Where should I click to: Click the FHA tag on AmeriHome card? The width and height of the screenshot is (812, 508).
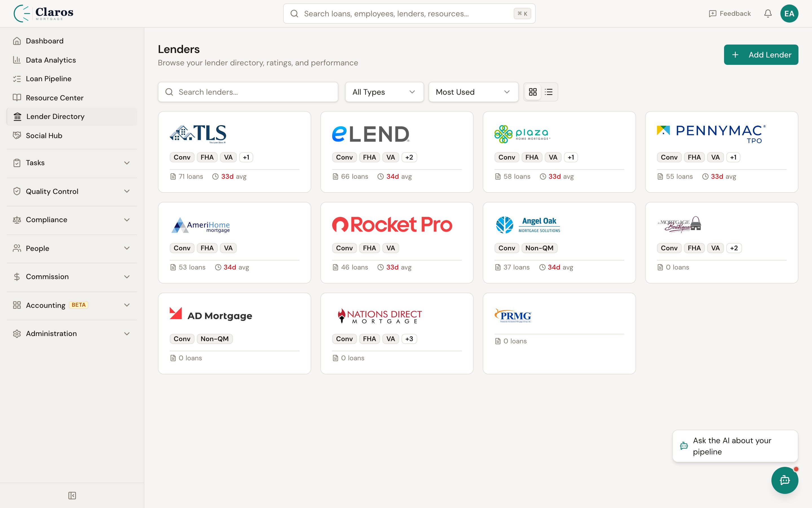pos(207,248)
